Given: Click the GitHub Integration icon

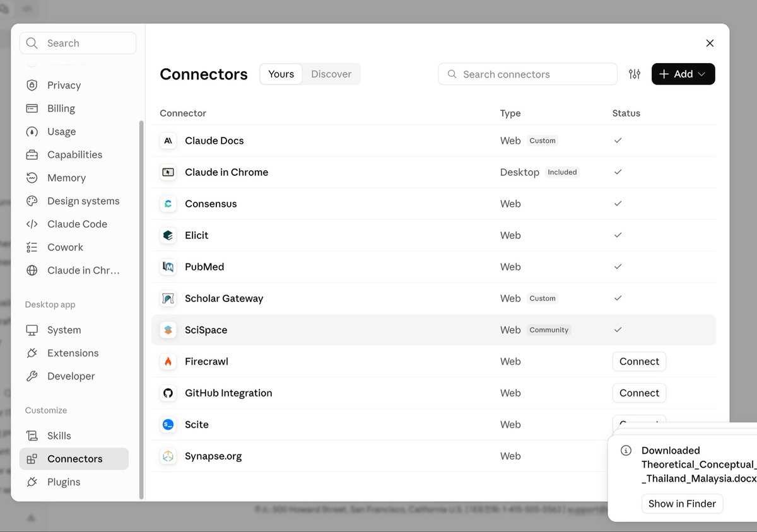Looking at the screenshot, I should [x=168, y=393].
